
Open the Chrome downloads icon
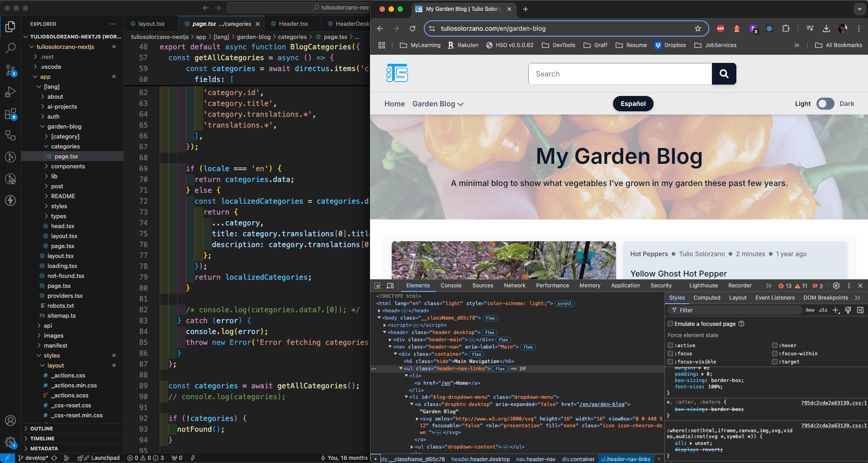pyautogui.click(x=826, y=29)
